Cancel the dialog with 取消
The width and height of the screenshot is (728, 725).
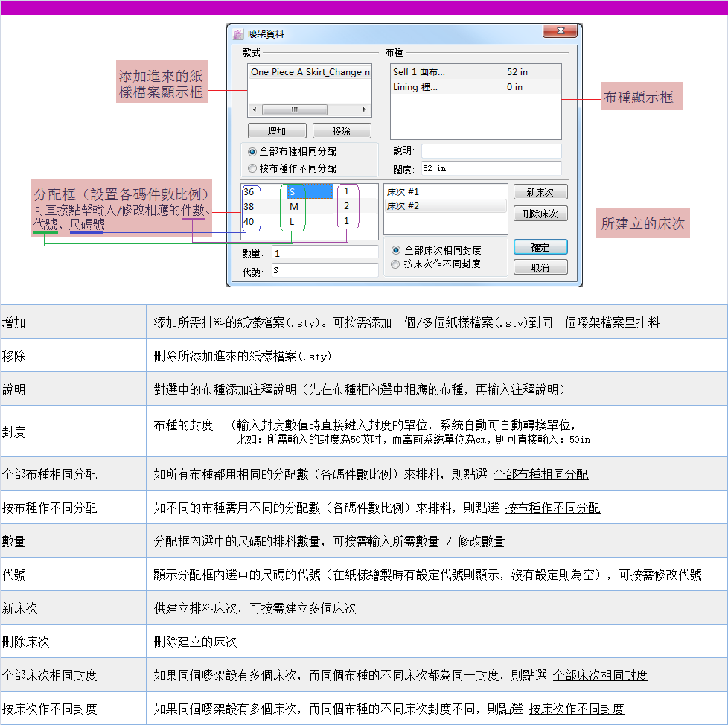(540, 267)
